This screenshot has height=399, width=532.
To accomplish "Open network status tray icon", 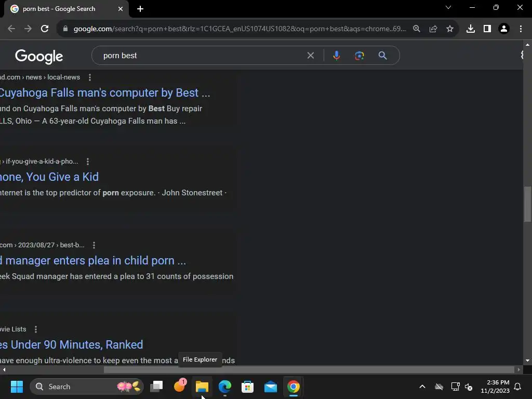I will point(455,387).
